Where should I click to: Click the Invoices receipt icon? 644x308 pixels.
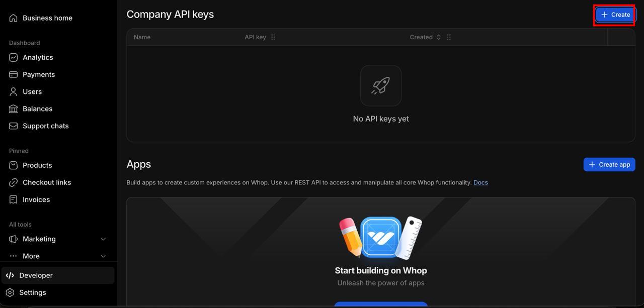coord(13,199)
